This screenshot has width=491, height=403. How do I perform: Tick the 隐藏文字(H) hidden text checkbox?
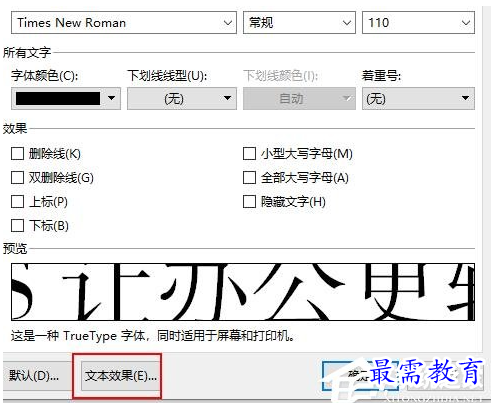[x=249, y=202]
